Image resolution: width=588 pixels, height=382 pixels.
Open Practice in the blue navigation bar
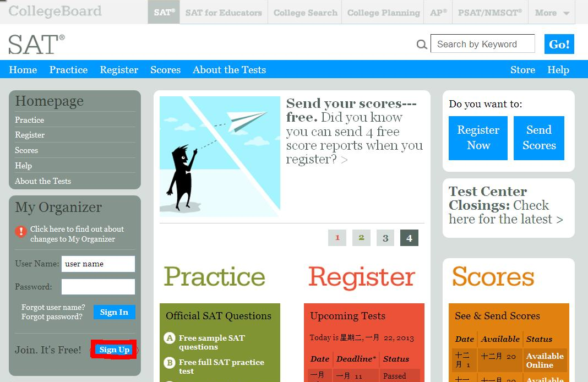(68, 70)
